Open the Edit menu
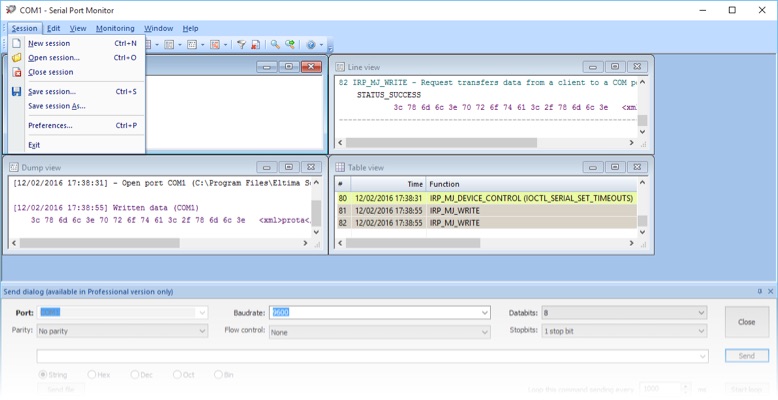This screenshot has width=778, height=400. (x=54, y=28)
